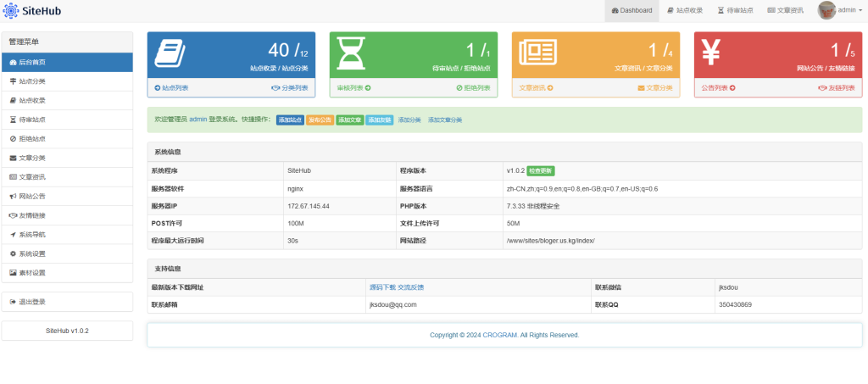868x384 pixels.
Task: Open 拒绝站点 in the sidebar menu
Action: pyautogui.click(x=67, y=139)
